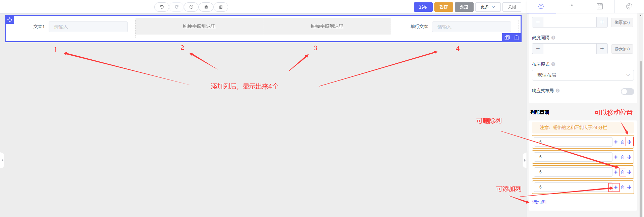Click the 添加列 link
The height and width of the screenshot is (217, 644).
539,202
